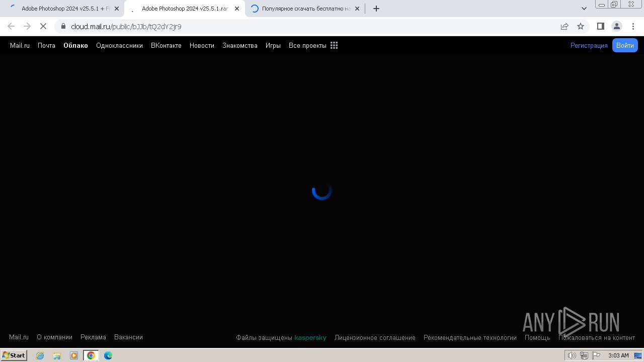The width and height of the screenshot is (644, 362).
Task: Select the Adobe Photoshop 2024 v25.5.1.rar tab
Action: coord(184,9)
